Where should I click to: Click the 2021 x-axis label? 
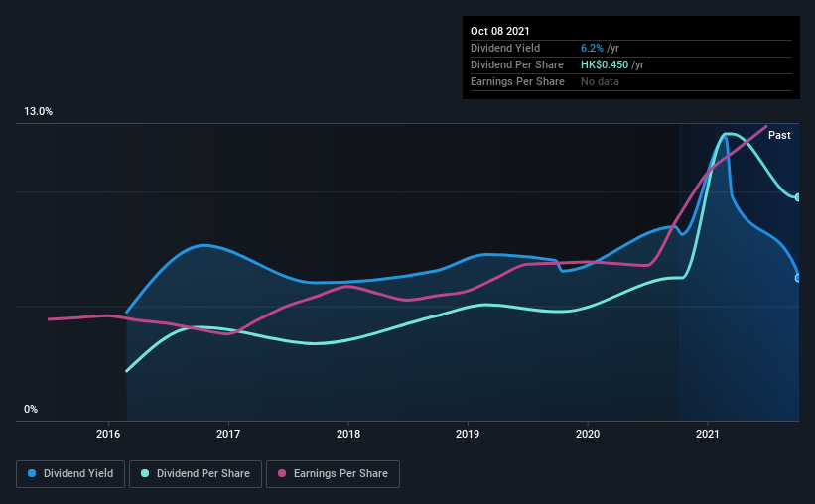point(708,434)
